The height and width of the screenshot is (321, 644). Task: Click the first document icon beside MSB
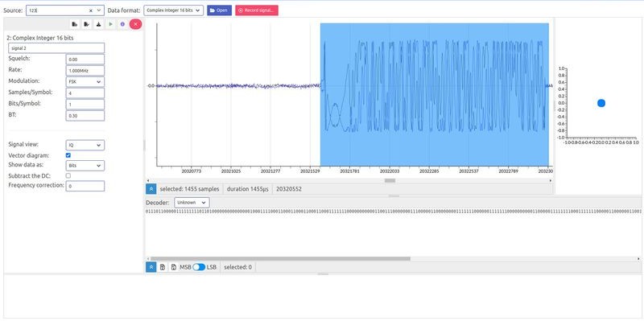(163, 267)
